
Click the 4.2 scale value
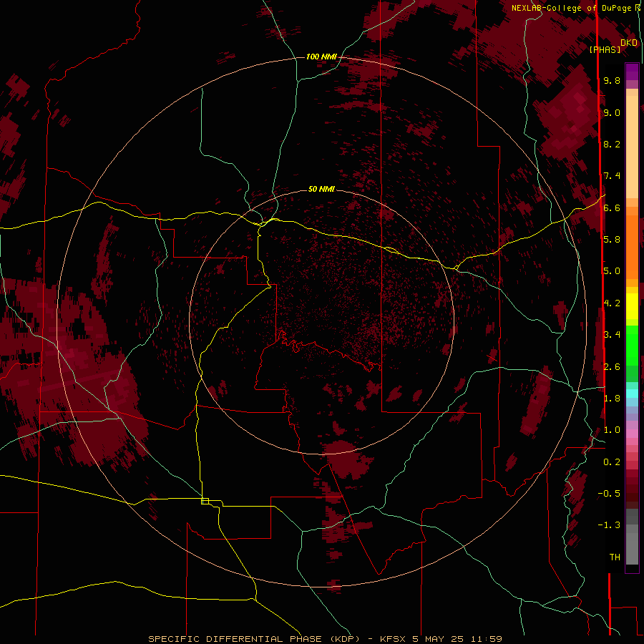pos(612,303)
